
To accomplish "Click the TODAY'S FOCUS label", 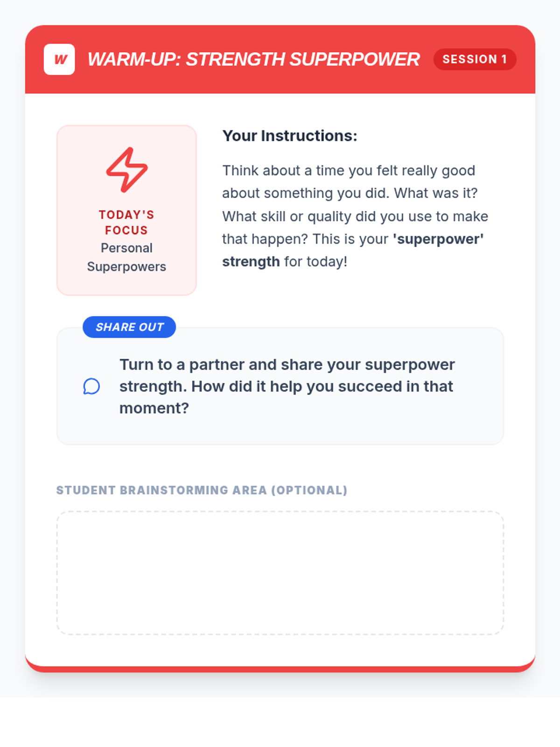I will click(126, 222).
